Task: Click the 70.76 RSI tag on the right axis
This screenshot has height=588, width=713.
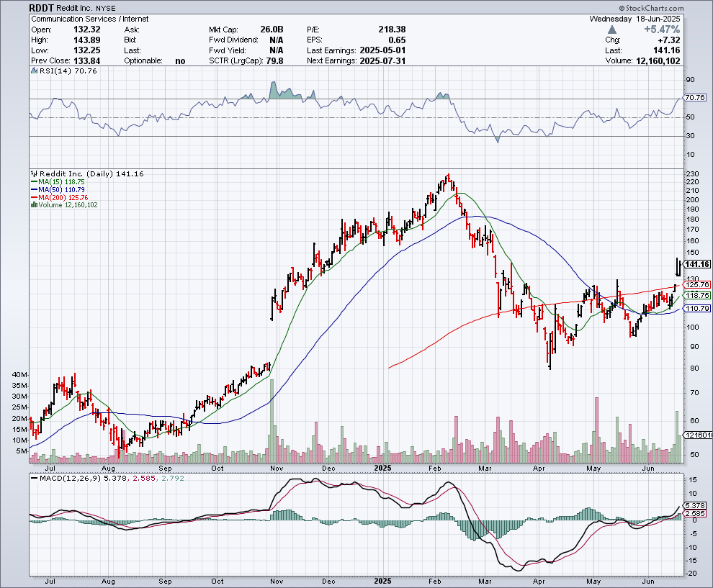Action: [x=695, y=97]
